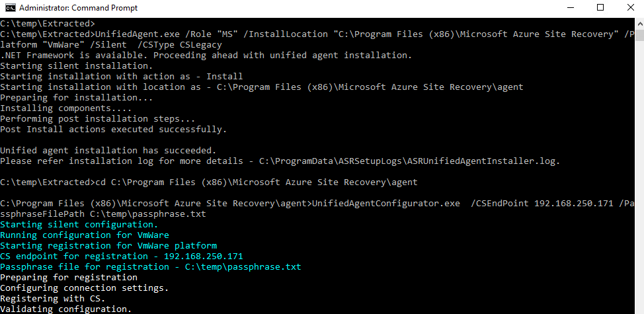The image size is (644, 314).
Task: Click the vertical scrollbar thumb
Action: (640, 36)
